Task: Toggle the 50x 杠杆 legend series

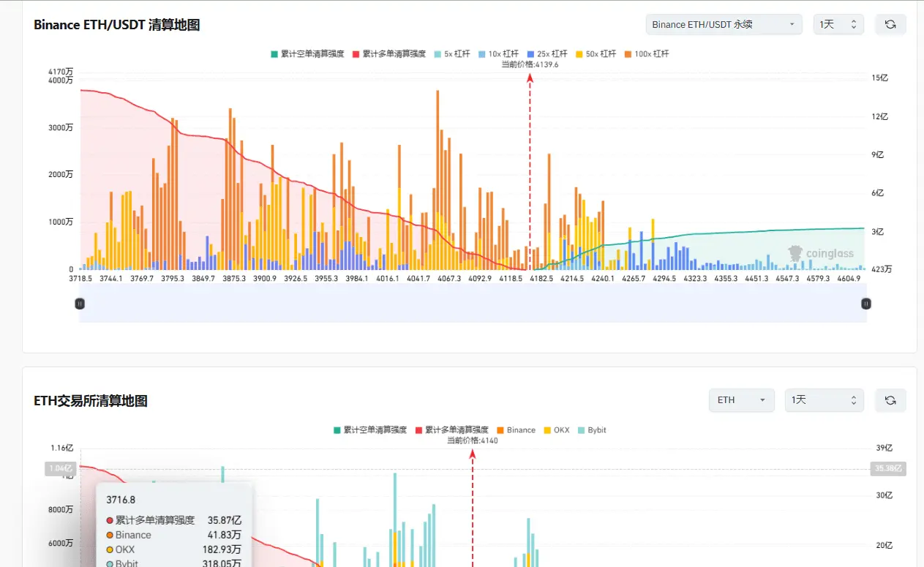Action: click(596, 54)
